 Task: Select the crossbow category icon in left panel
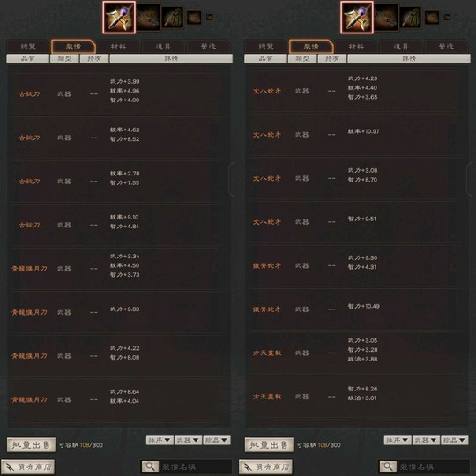pyautogui.click(x=148, y=18)
